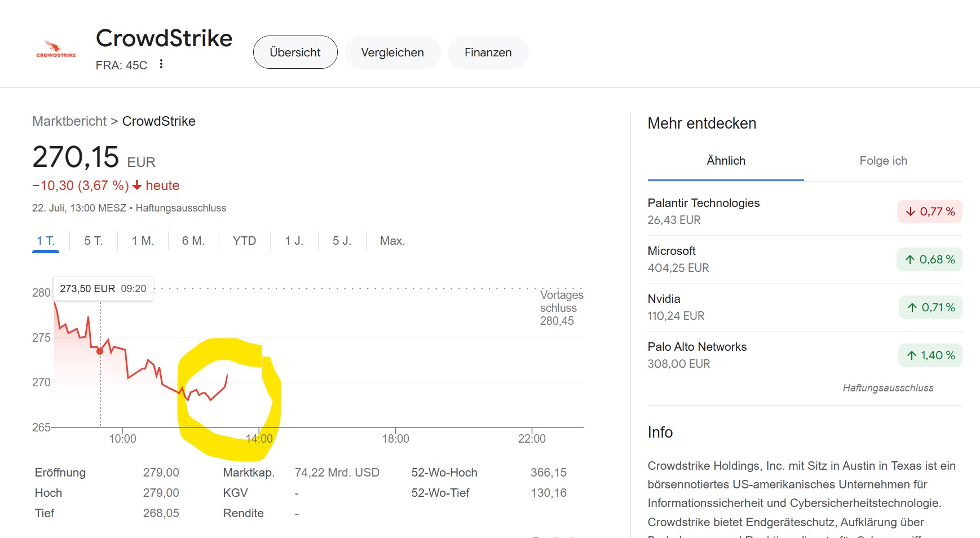The height and width of the screenshot is (538, 980).
Task: Click the Info heading
Action: (660, 433)
